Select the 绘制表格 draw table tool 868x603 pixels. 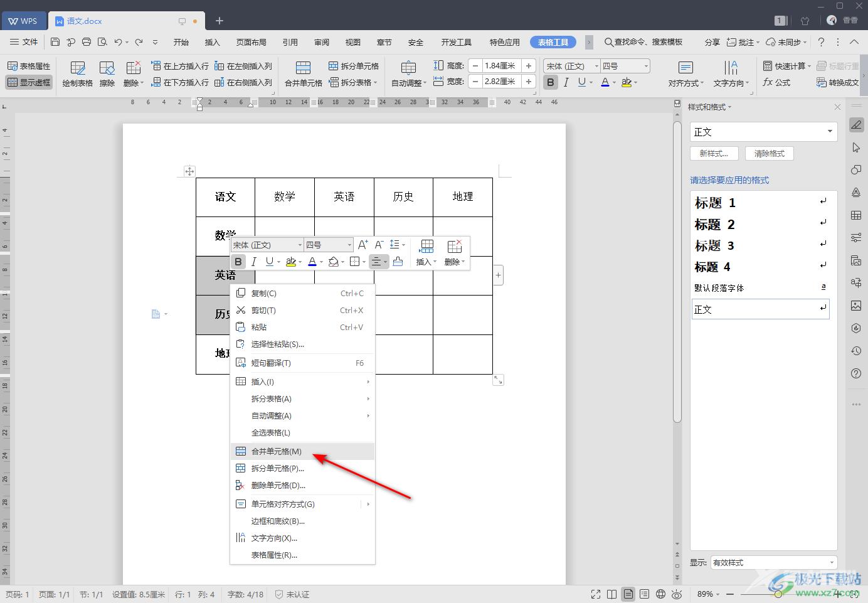(x=78, y=74)
